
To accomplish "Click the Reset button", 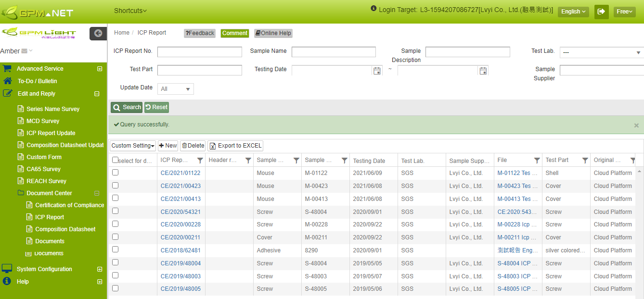I will tap(156, 107).
